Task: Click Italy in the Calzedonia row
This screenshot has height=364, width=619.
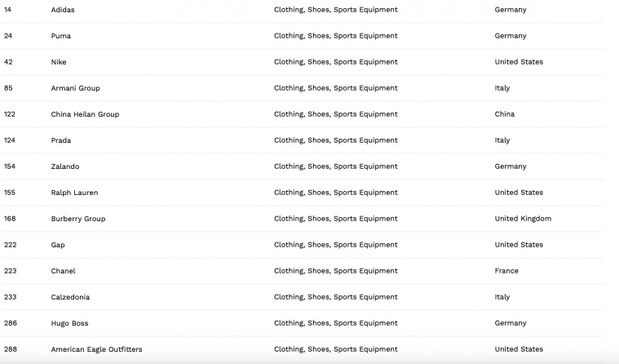Action: (x=502, y=297)
